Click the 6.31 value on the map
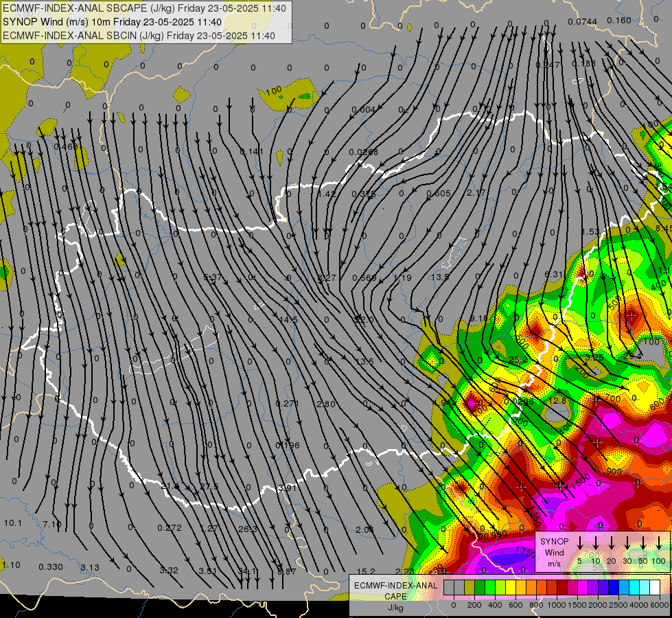 coord(553,274)
